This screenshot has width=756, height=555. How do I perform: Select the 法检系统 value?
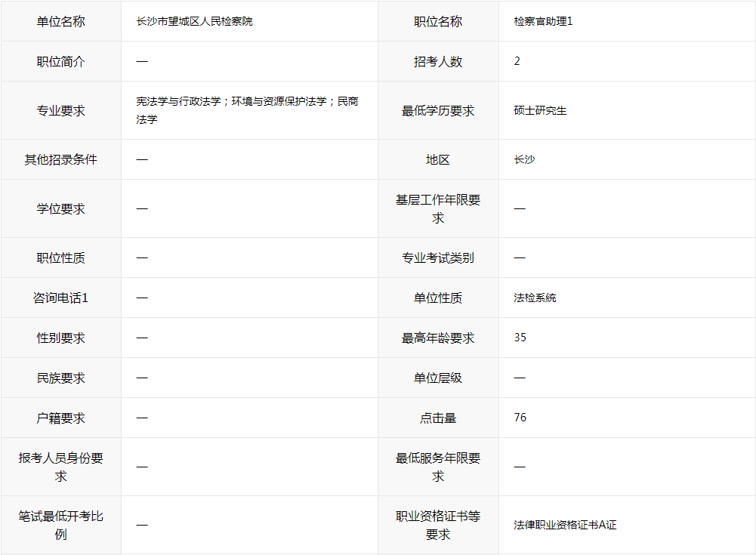535,298
